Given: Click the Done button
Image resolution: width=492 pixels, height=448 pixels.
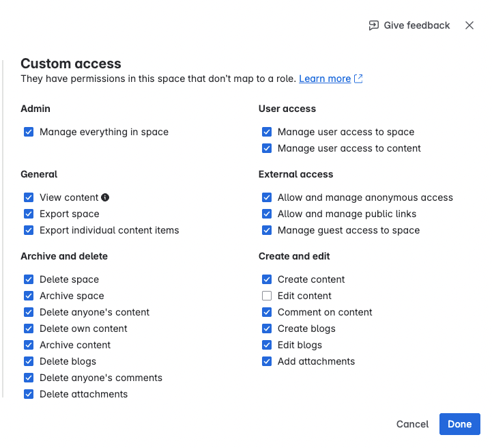Looking at the screenshot, I should point(460,424).
